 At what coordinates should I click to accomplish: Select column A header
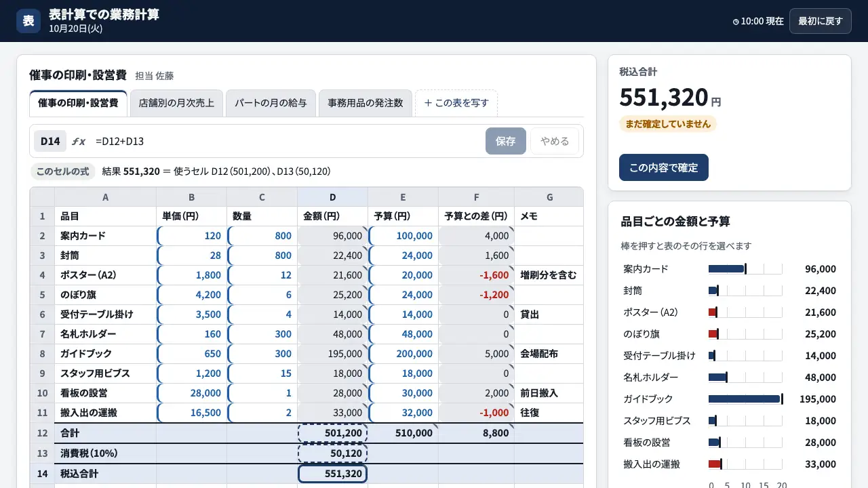105,197
